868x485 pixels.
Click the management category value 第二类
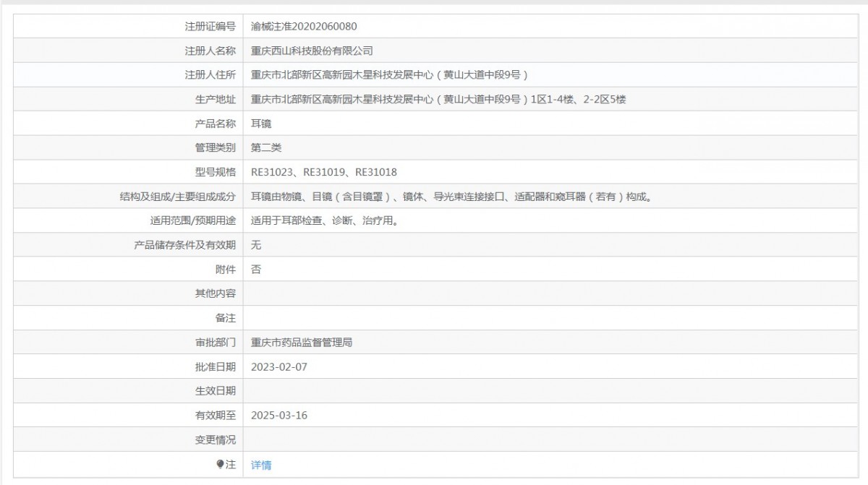(x=266, y=148)
